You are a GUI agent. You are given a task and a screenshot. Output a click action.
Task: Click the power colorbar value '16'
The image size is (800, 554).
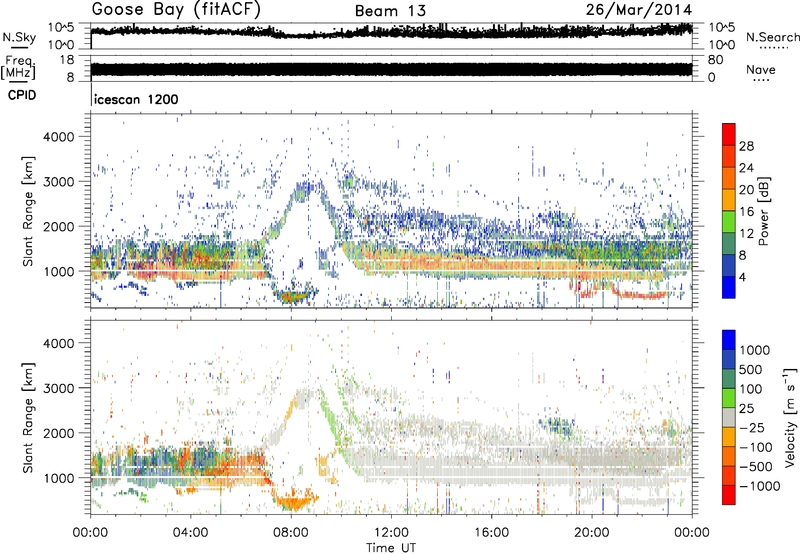click(x=746, y=212)
